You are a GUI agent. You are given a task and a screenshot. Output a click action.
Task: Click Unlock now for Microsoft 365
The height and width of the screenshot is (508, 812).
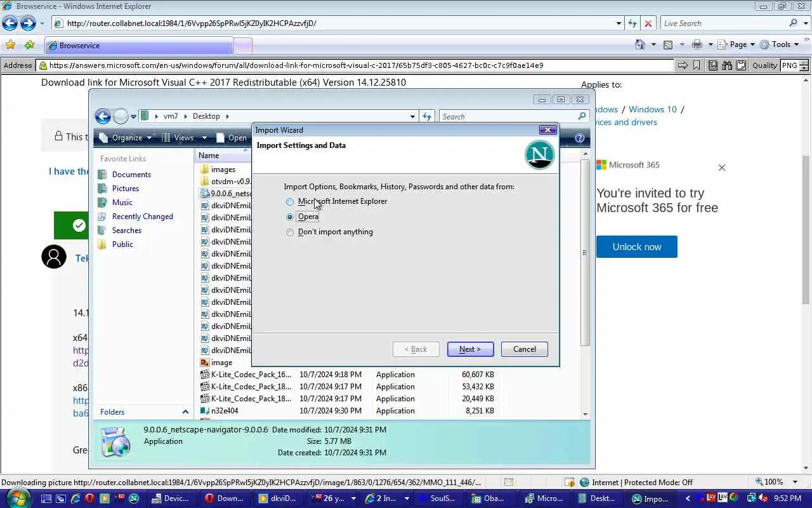636,247
